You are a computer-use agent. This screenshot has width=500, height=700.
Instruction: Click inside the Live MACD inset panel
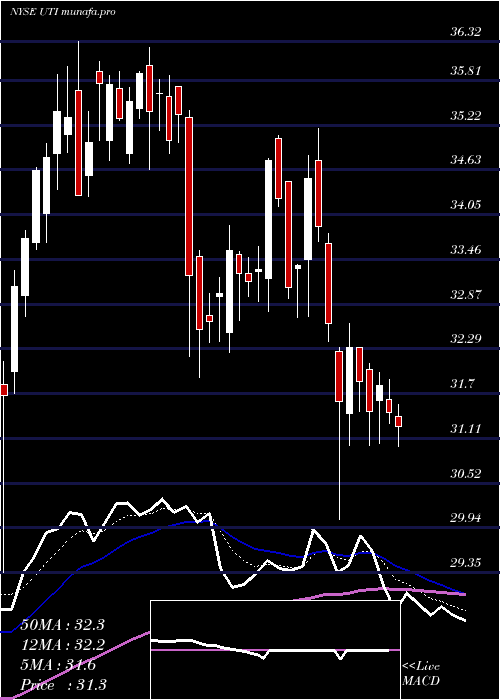click(275, 650)
